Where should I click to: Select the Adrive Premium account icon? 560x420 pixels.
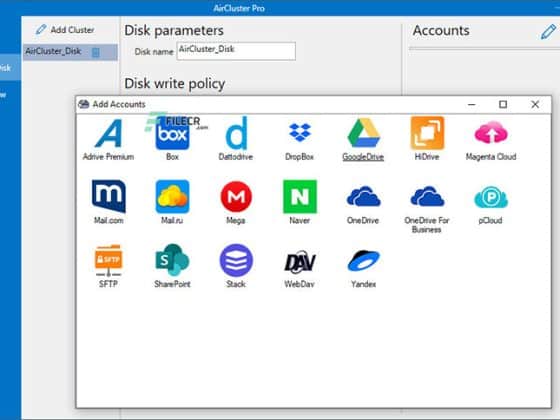(109, 134)
